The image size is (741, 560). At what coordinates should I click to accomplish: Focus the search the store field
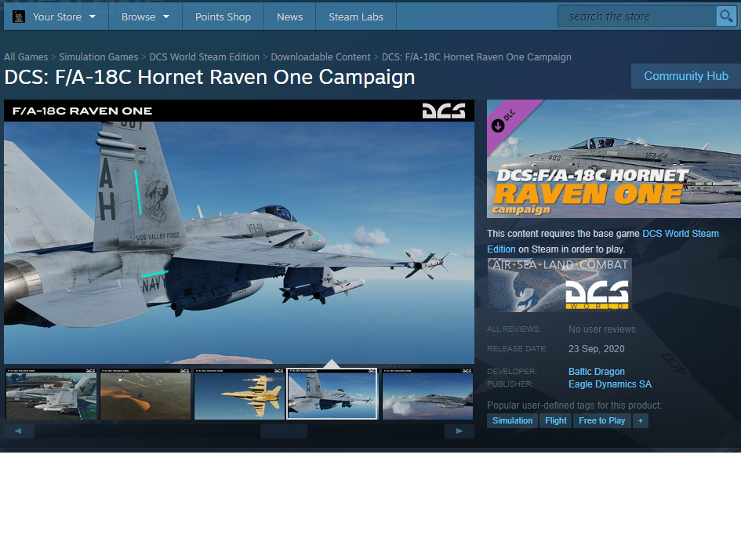pos(637,16)
